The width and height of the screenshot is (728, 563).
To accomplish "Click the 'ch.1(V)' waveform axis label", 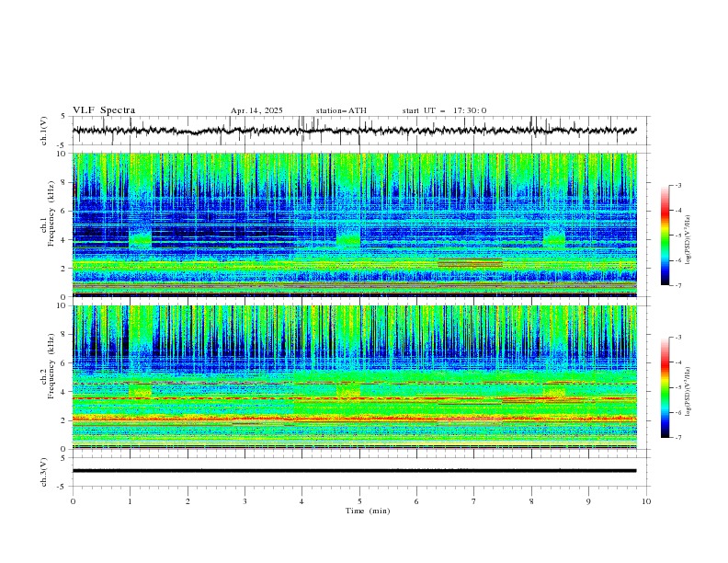I will [44, 131].
